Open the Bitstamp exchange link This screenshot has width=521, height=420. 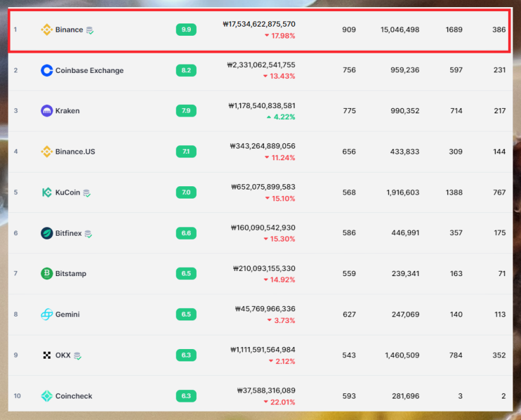[71, 273]
